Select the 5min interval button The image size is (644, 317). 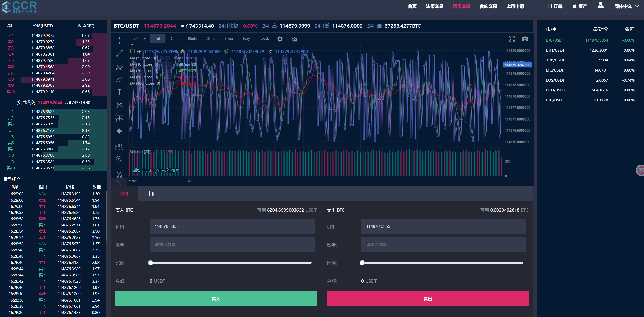[174, 39]
